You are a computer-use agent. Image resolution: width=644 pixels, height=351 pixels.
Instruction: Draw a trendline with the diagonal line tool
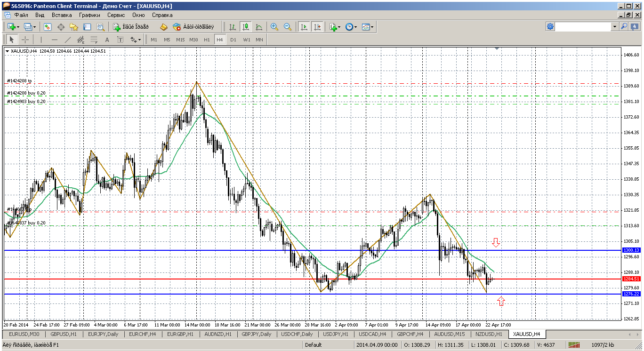click(67, 40)
